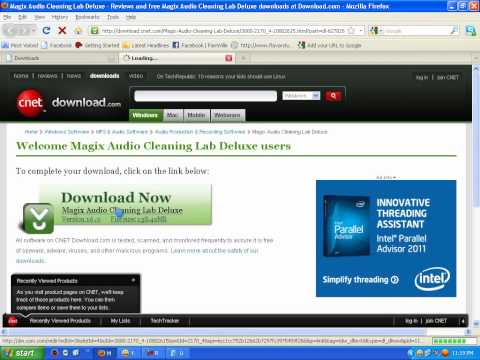Open the Latest Headlines bookmark
The height and width of the screenshot is (360, 480).
pos(146,45)
